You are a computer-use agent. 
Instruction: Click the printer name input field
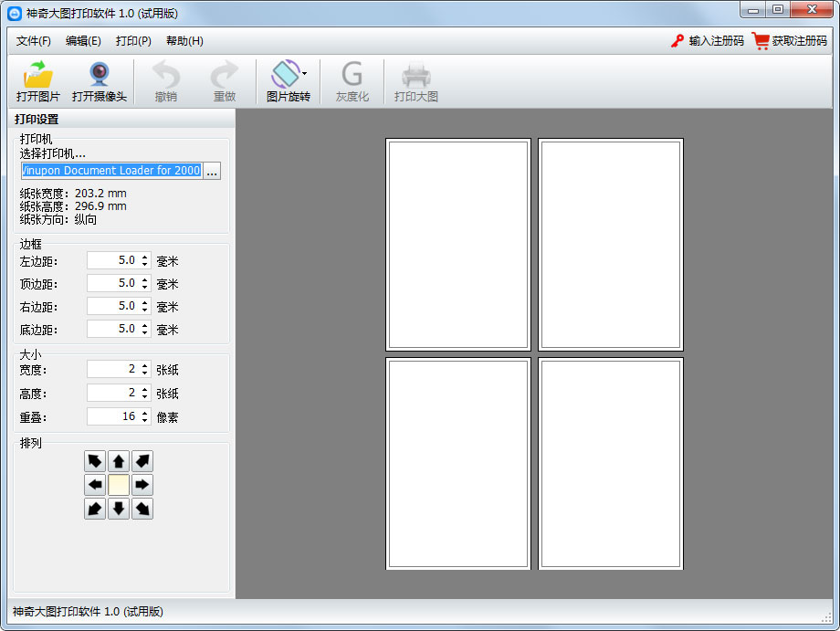[x=111, y=171]
